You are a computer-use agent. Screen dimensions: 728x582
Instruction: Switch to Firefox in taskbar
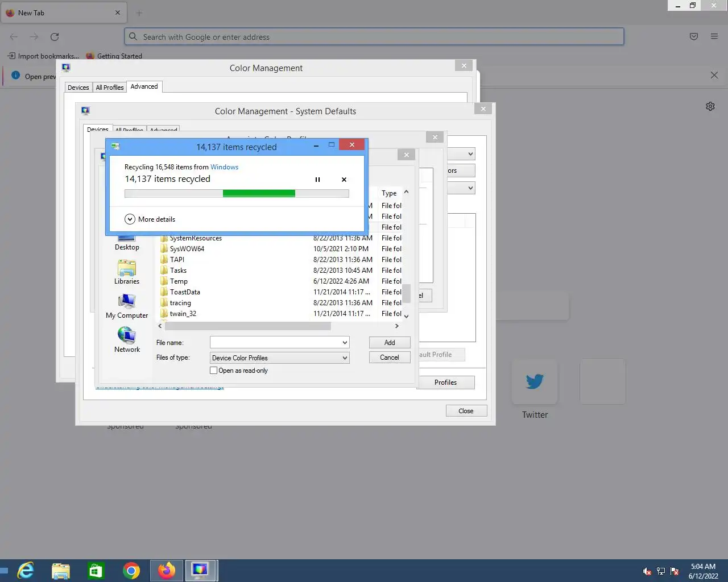167,571
